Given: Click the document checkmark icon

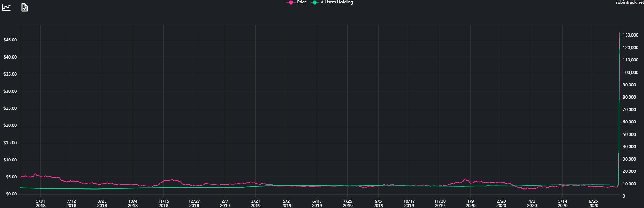Looking at the screenshot, I should pyautogui.click(x=24, y=7).
